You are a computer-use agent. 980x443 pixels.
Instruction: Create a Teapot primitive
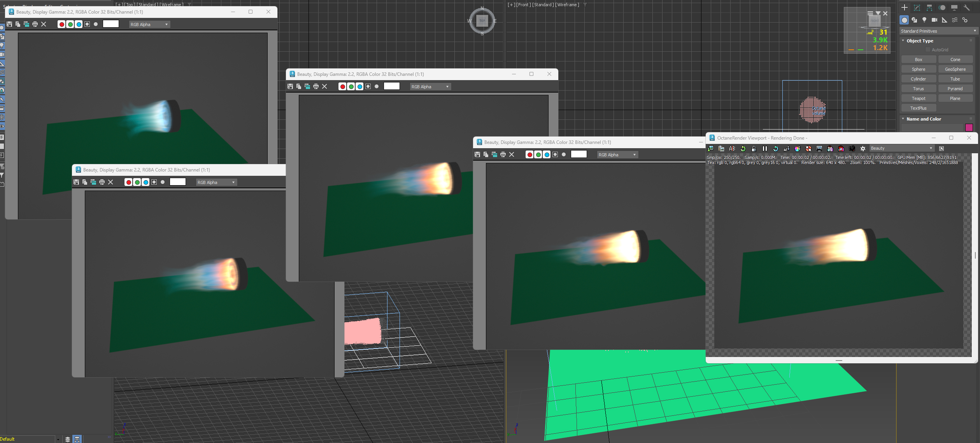[x=918, y=98]
